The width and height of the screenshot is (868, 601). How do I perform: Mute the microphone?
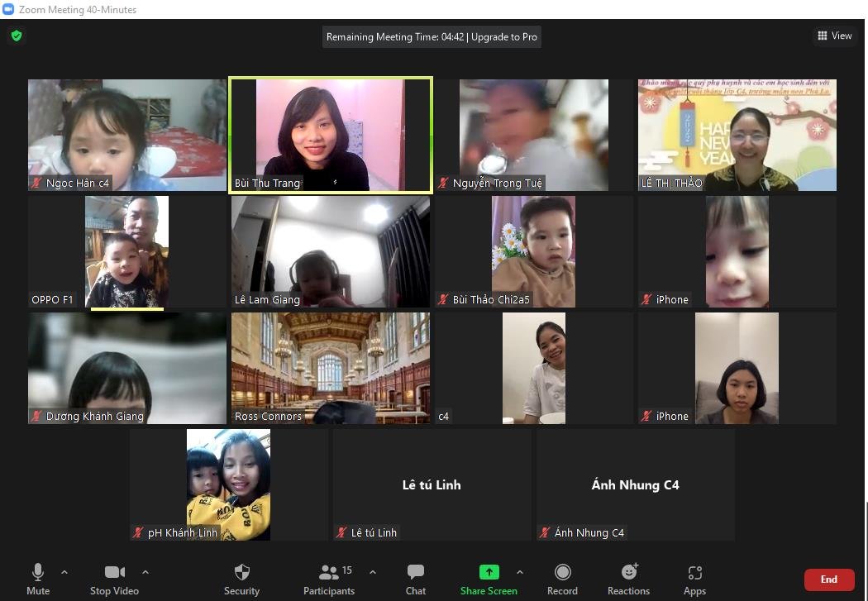(x=38, y=573)
